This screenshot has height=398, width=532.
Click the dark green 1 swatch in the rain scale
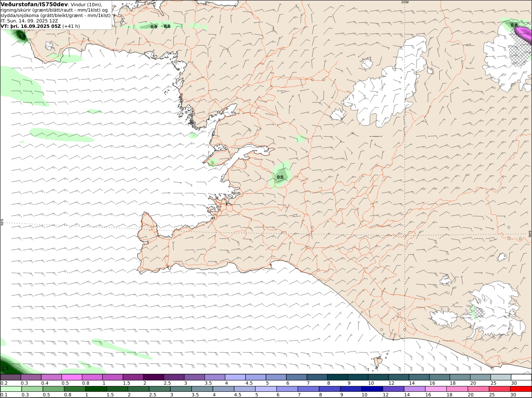click(x=96, y=389)
